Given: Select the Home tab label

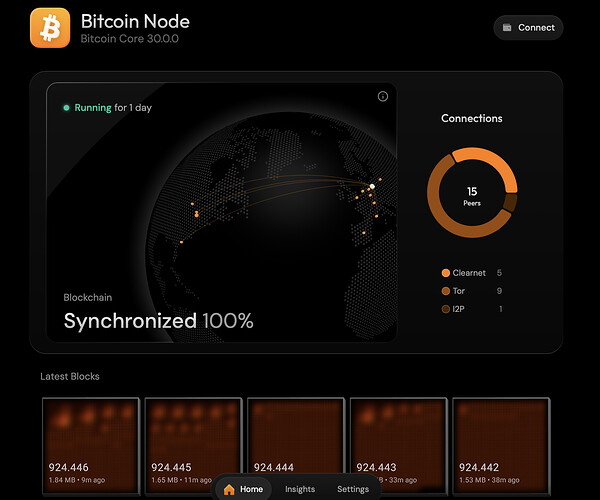Looking at the screenshot, I should [251, 489].
